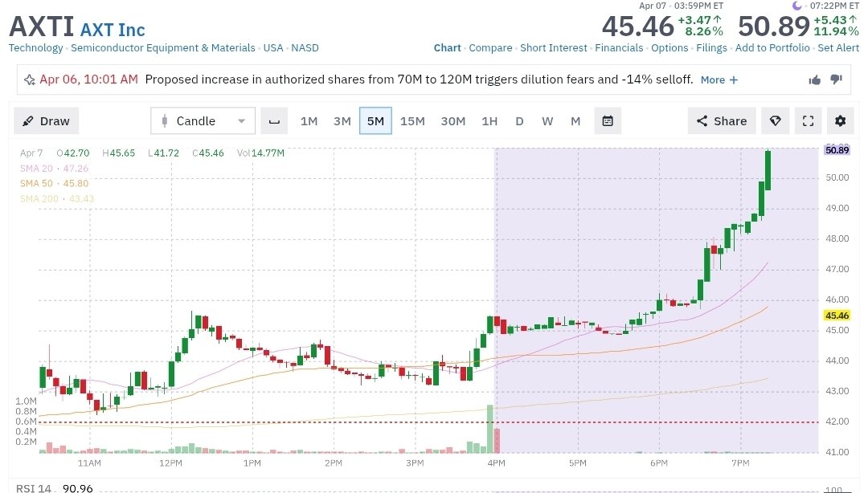Click the USA country link

[x=273, y=47]
